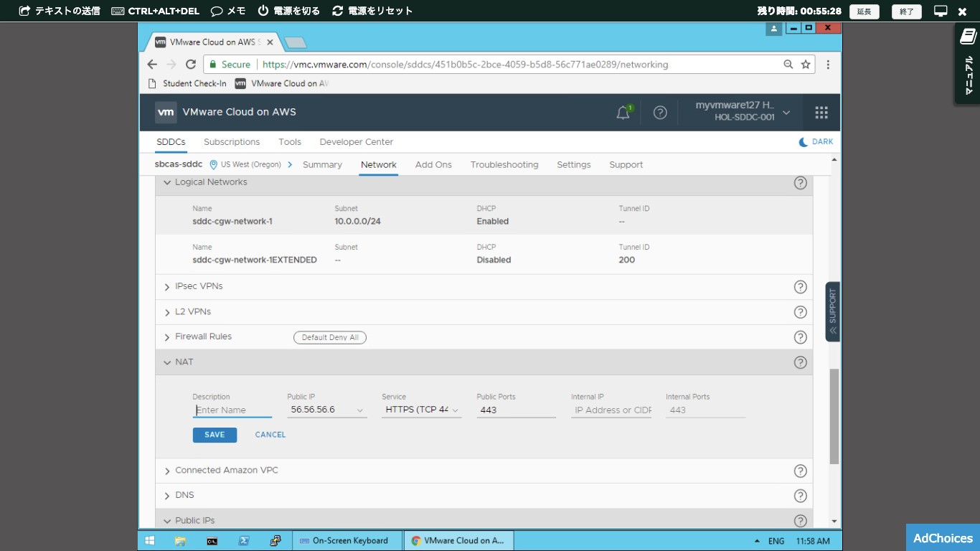Click the browser forward arrow

171,65
